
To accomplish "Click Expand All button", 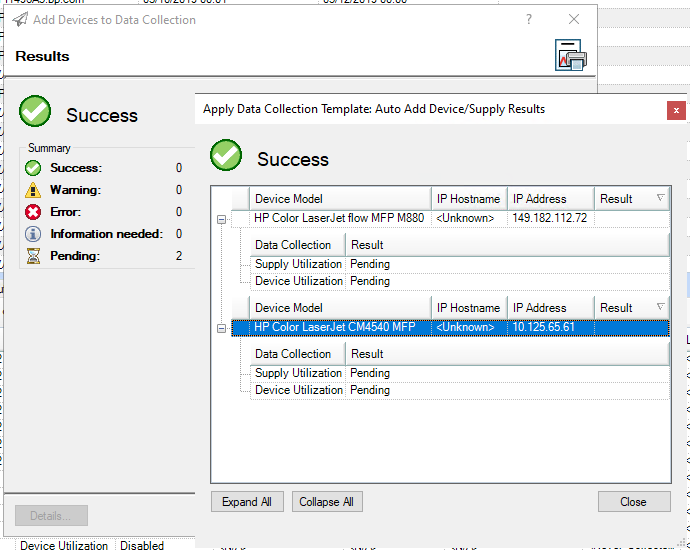I will tap(247, 502).
